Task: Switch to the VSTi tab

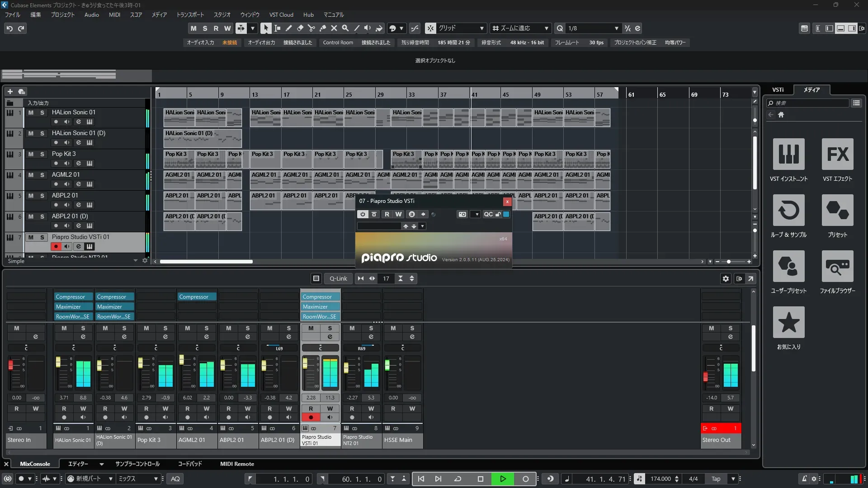Action: 778,89
